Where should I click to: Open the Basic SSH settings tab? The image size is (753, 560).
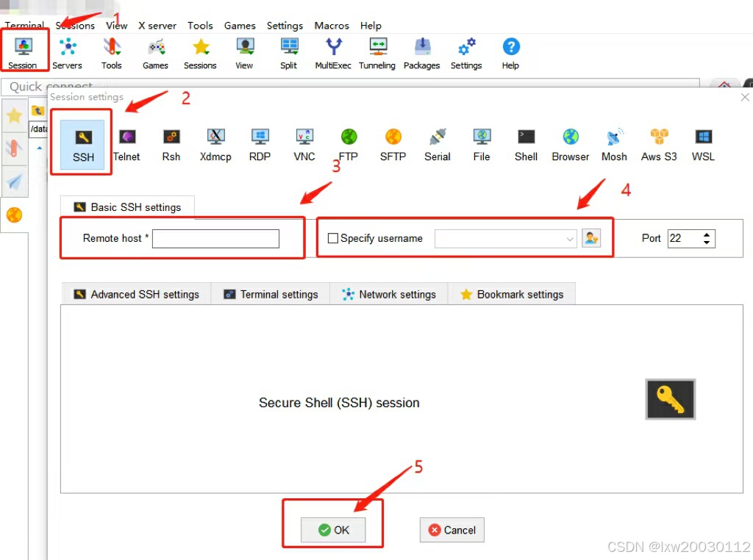pos(127,207)
